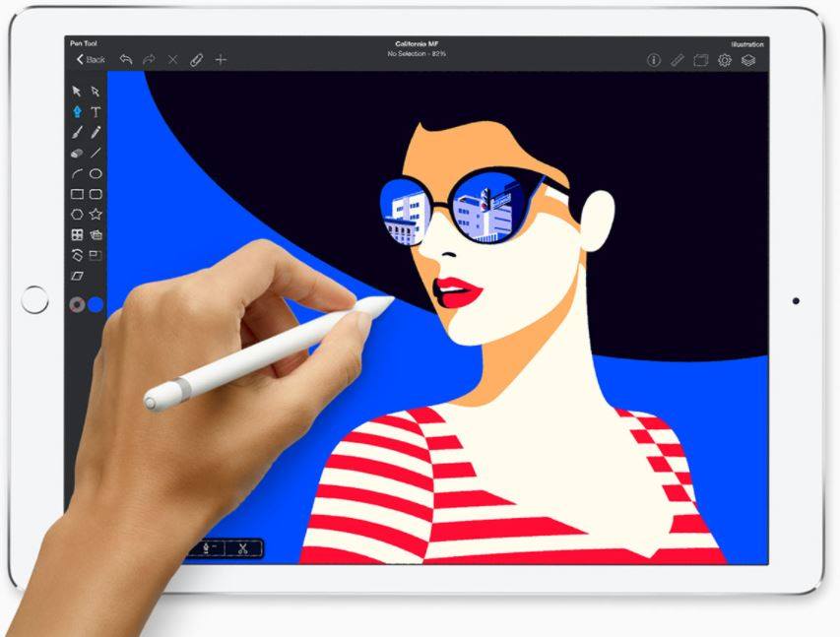Show the info inspector panel
This screenshot has height=637, width=840.
tap(653, 60)
